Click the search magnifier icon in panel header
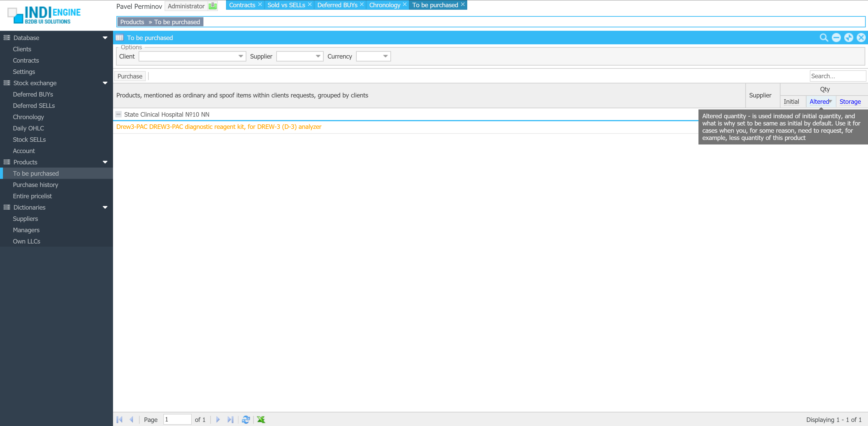This screenshot has width=868, height=426. pos(823,38)
